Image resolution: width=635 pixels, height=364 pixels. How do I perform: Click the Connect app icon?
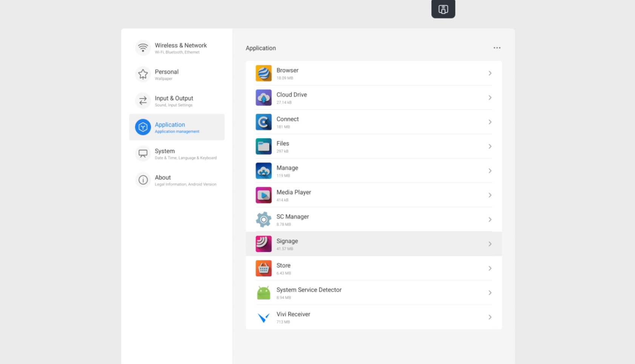(x=263, y=122)
